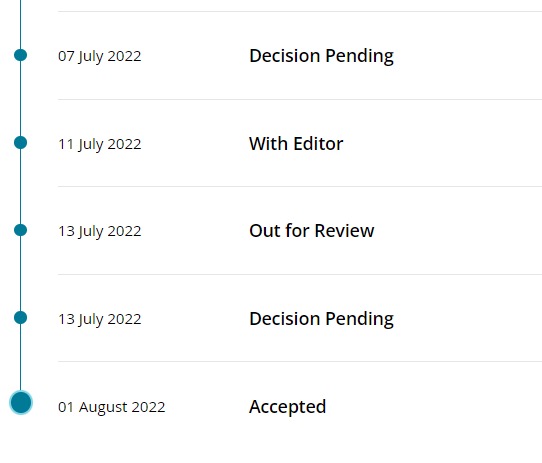The height and width of the screenshot is (463, 542).
Task: Click timeline line between 07 July and 11 July dots
Action: point(20,99)
